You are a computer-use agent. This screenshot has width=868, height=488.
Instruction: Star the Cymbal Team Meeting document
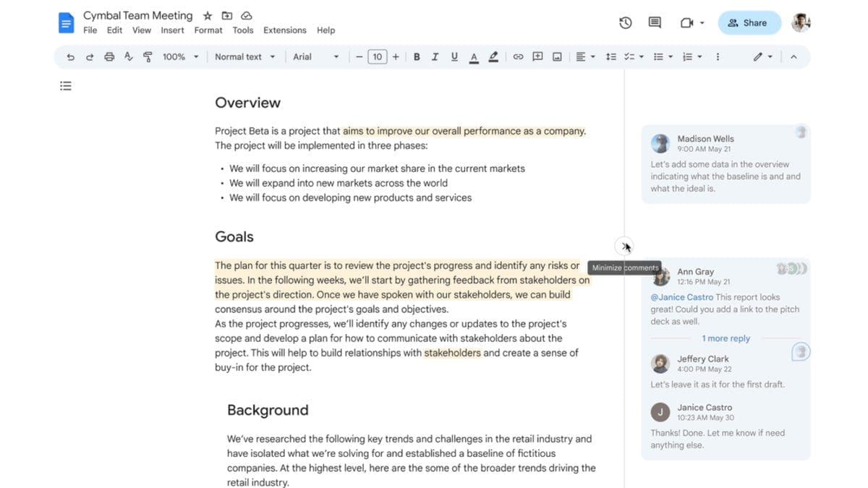pos(208,15)
